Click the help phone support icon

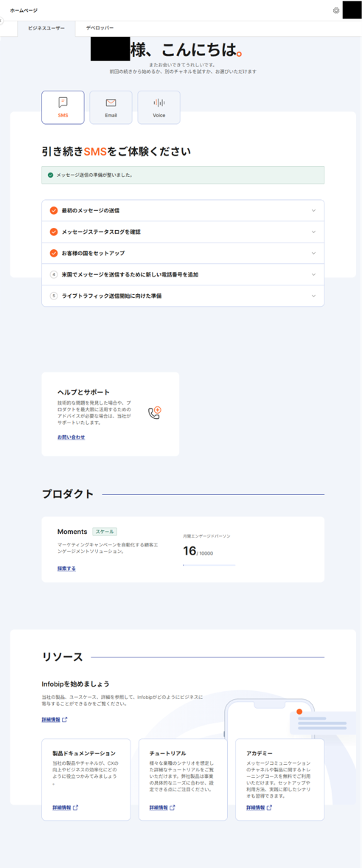click(154, 412)
